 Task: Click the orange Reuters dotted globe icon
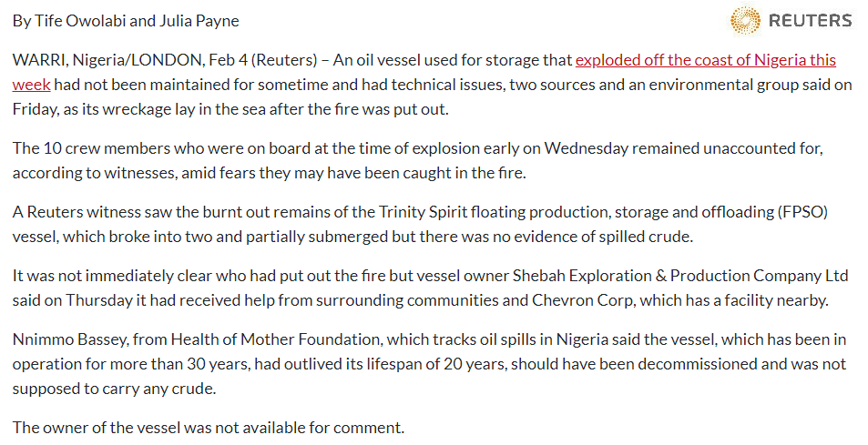coord(745,20)
